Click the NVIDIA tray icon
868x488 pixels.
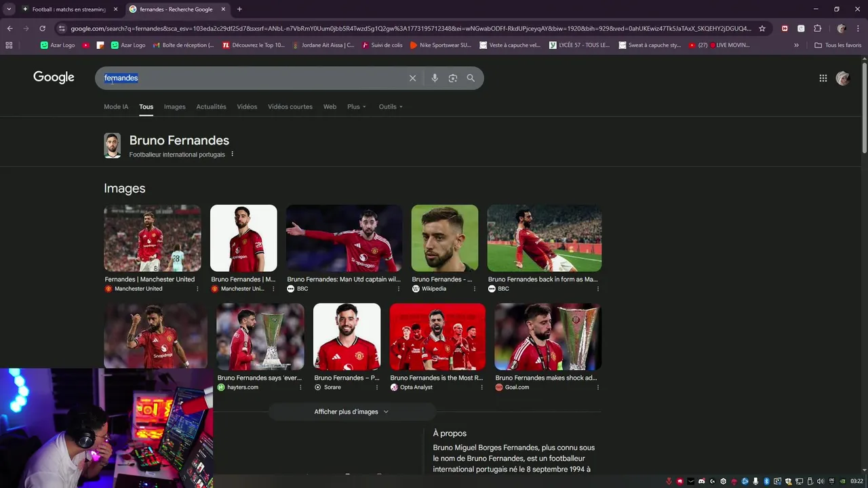pos(843,481)
